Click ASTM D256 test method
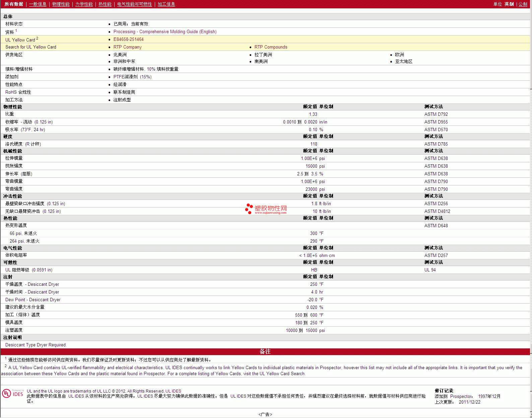The height and width of the screenshot is (418, 532). pyautogui.click(x=436, y=203)
